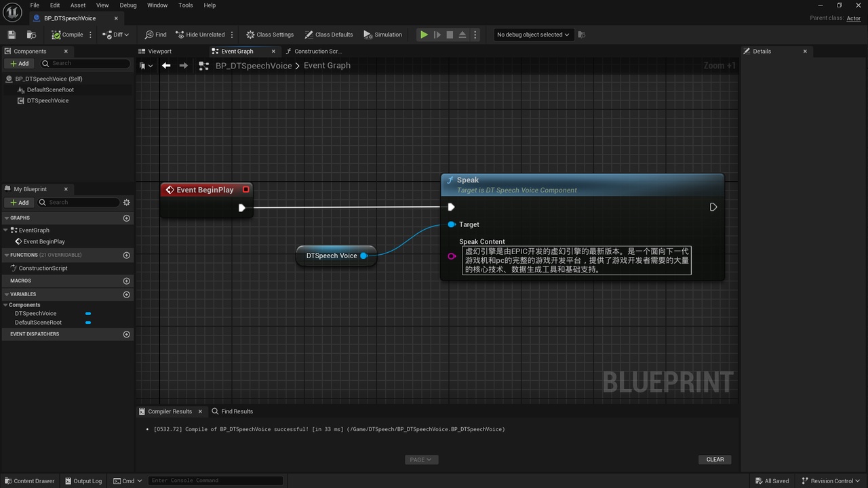Navigate back with the left arrow icon
This screenshot has height=488, width=868.
[x=166, y=66]
